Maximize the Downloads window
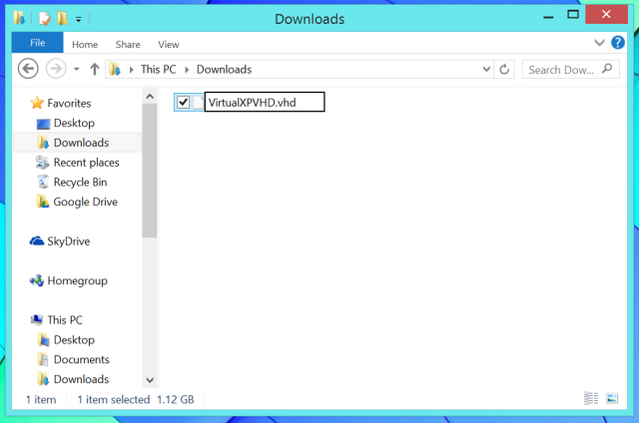639x423 pixels. click(x=573, y=15)
